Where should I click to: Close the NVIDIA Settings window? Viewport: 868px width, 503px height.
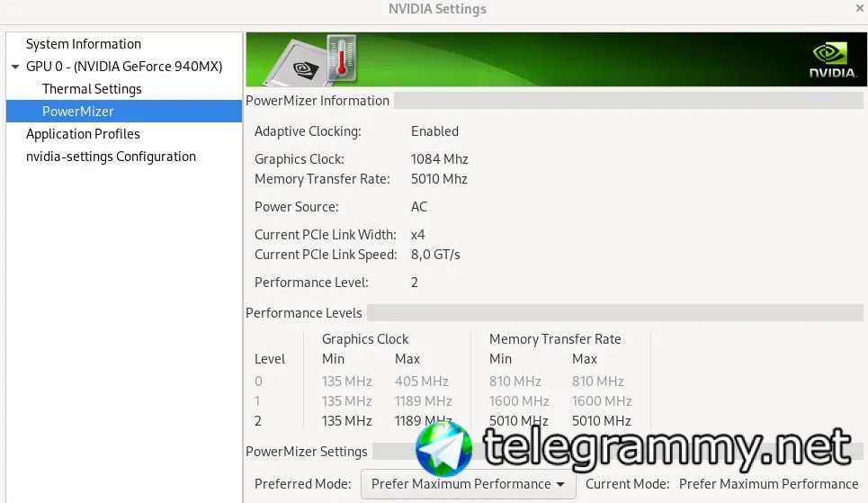[860, 8]
